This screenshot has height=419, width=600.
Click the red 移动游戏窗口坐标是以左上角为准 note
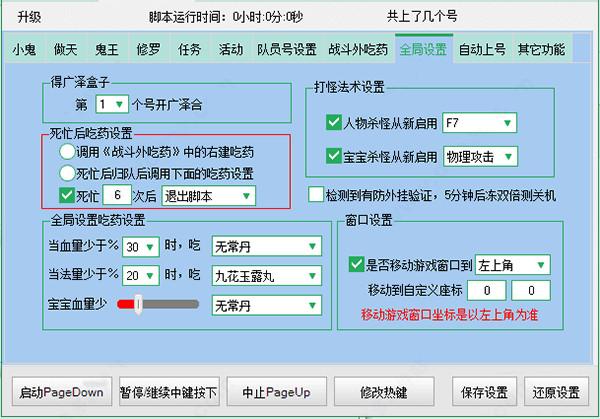click(x=450, y=315)
